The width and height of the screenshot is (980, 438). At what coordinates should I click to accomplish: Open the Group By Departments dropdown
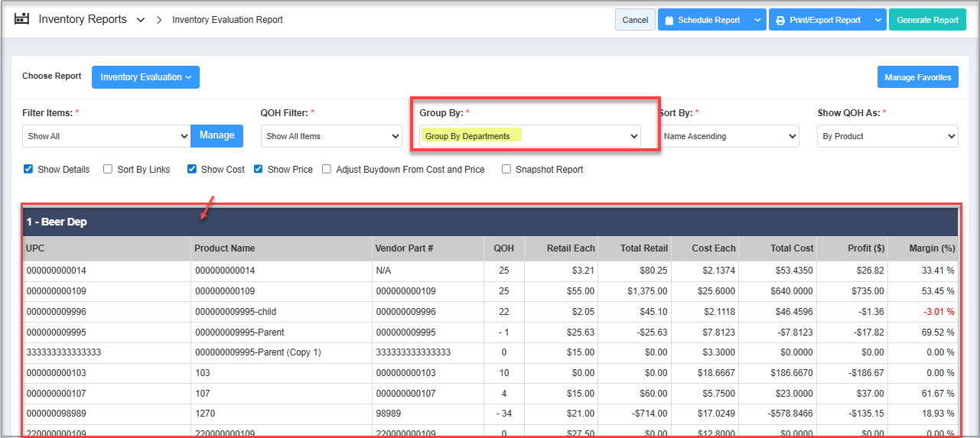pos(531,136)
